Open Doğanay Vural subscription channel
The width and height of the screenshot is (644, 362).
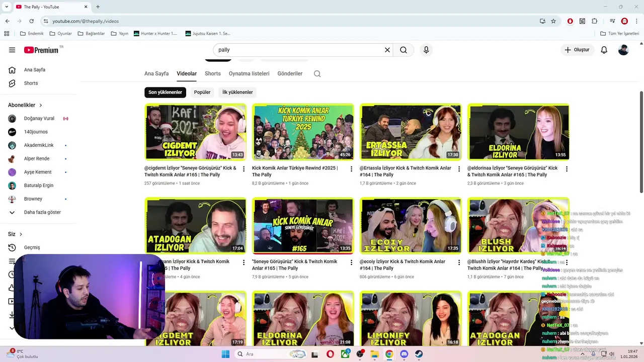pyautogui.click(x=39, y=119)
